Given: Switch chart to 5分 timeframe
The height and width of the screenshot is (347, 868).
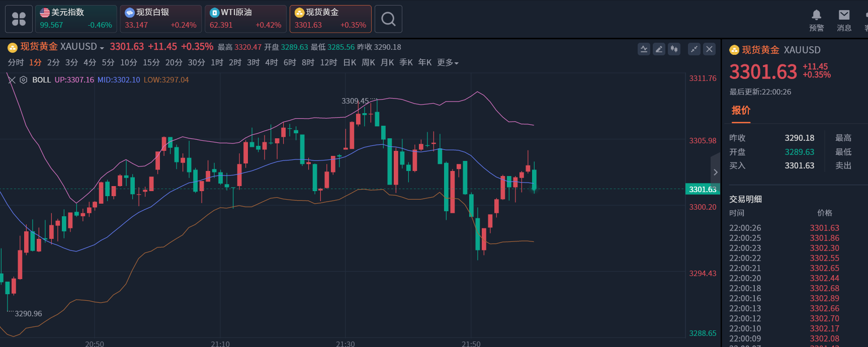Looking at the screenshot, I should pyautogui.click(x=108, y=62).
